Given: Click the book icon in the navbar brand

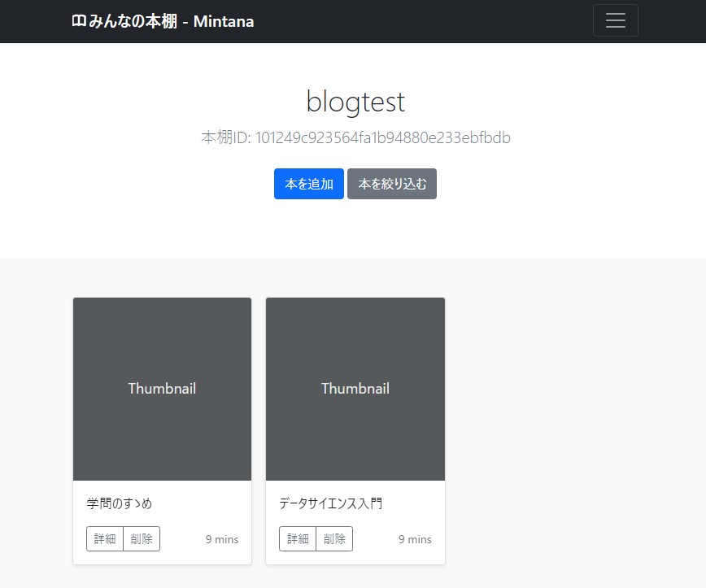Looking at the screenshot, I should (x=79, y=20).
